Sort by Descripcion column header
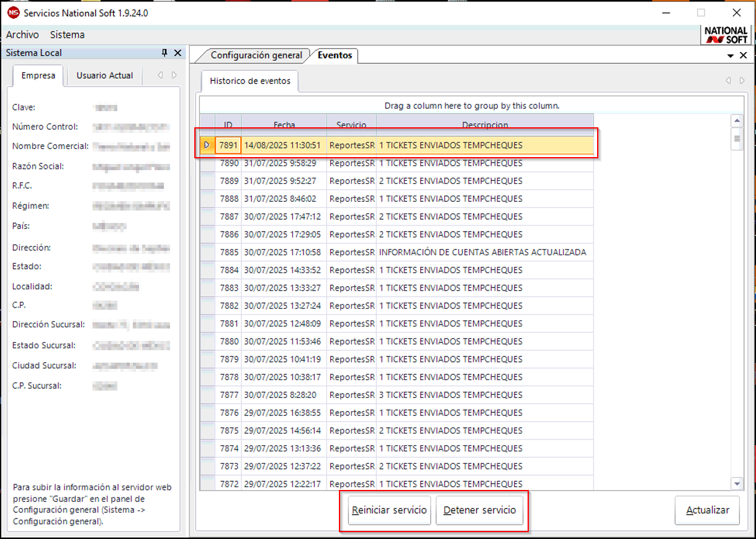 point(485,125)
